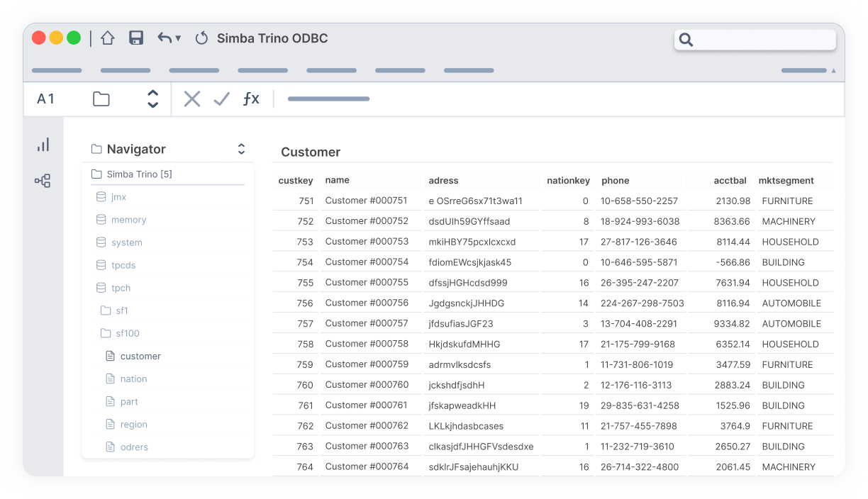Select the customer table under sf100
868x499 pixels.
pos(140,356)
